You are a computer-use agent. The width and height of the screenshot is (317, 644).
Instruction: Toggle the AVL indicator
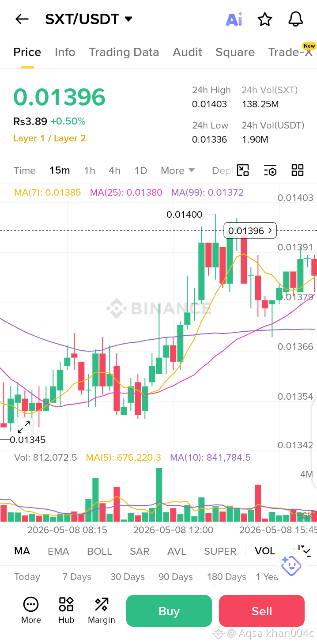pyautogui.click(x=177, y=551)
